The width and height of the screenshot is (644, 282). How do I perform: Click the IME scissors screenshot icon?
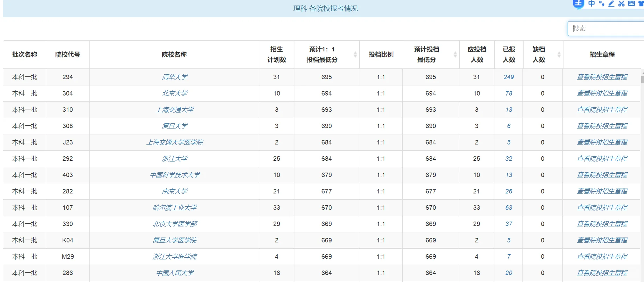(621, 3)
